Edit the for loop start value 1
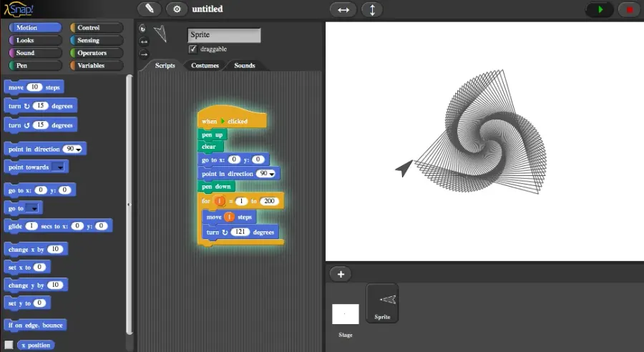Image resolution: width=644 pixels, height=352 pixels. click(242, 201)
